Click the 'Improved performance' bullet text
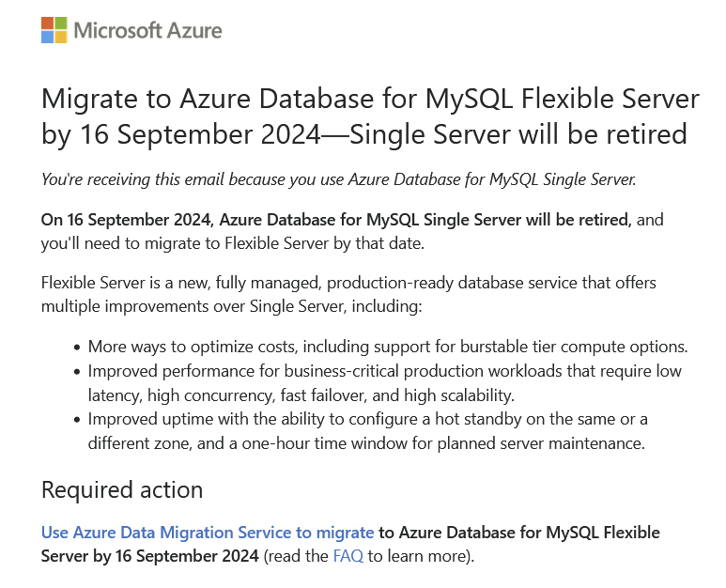Viewport: 726px width, 588px height. tap(385, 383)
